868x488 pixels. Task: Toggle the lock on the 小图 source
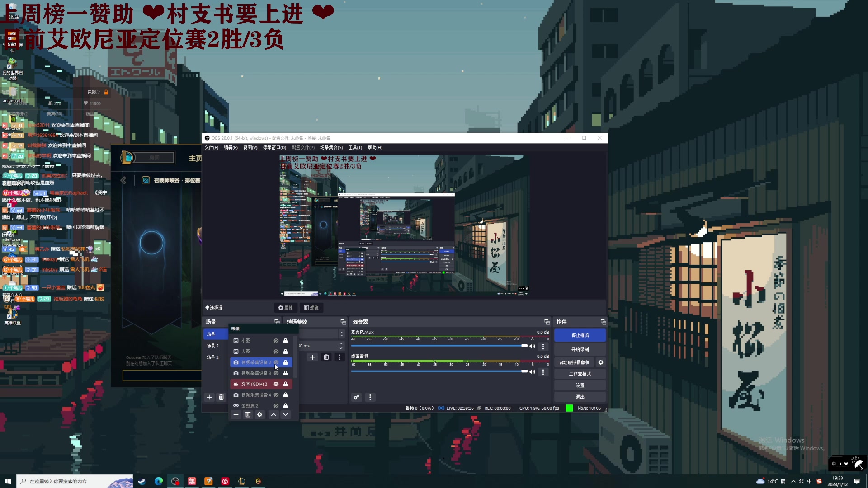pyautogui.click(x=285, y=341)
